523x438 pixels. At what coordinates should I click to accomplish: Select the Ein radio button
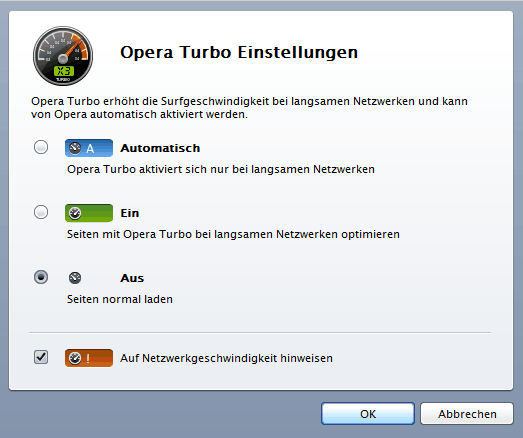41,212
